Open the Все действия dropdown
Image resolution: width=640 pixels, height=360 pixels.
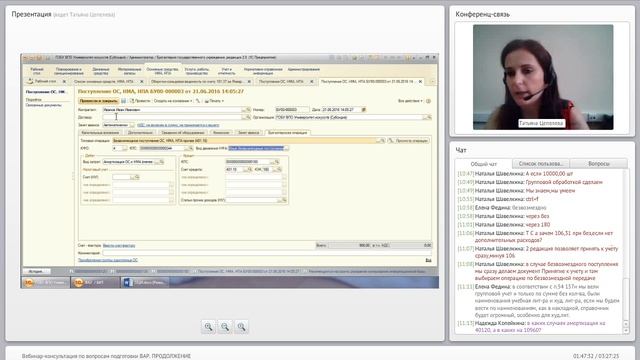pyautogui.click(x=410, y=101)
